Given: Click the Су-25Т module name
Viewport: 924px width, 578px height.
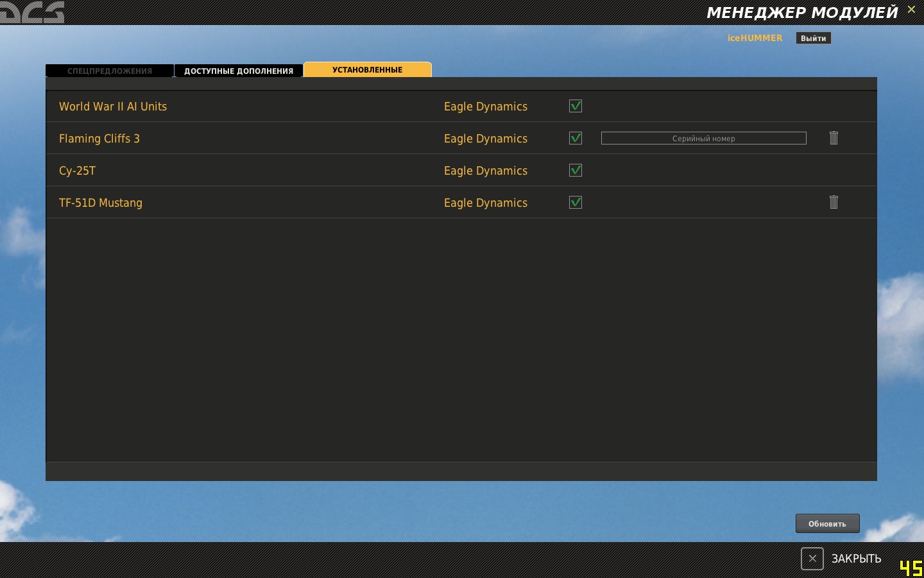Looking at the screenshot, I should coord(77,171).
